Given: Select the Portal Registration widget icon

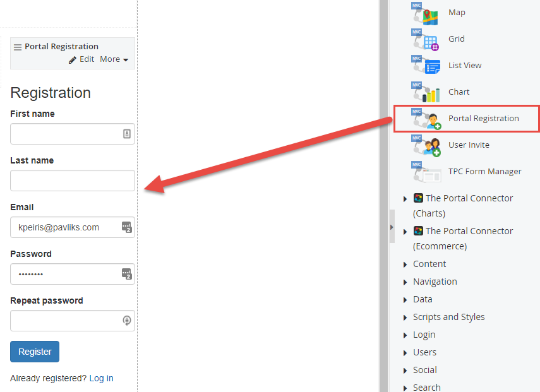Looking at the screenshot, I should pyautogui.click(x=426, y=119).
